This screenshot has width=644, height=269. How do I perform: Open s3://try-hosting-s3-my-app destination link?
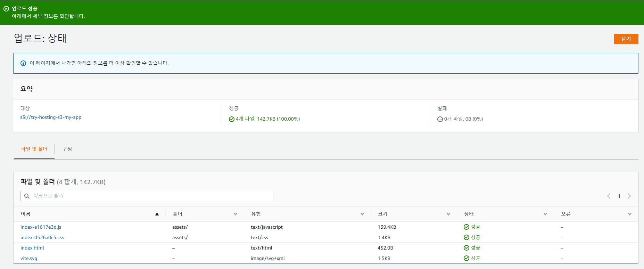51,117
